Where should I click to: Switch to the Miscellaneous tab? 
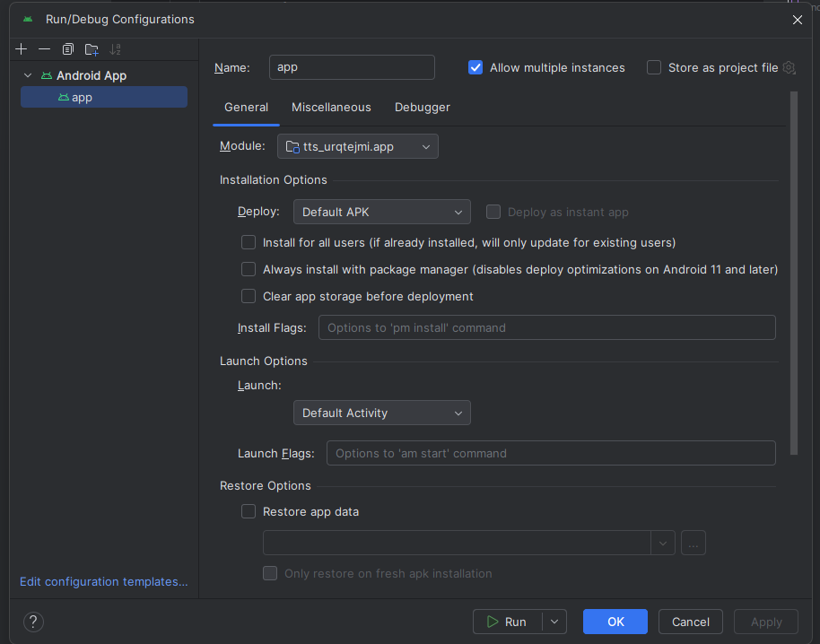point(331,108)
